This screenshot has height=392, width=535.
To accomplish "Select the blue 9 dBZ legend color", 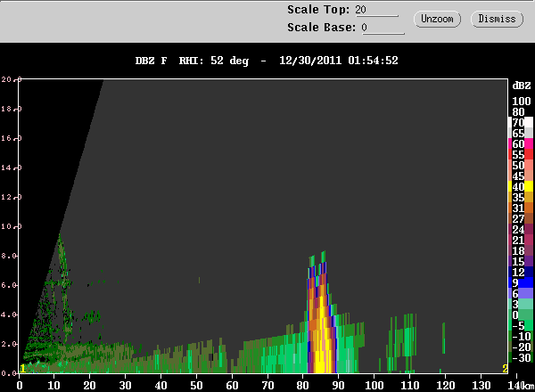I will [x=517, y=282].
